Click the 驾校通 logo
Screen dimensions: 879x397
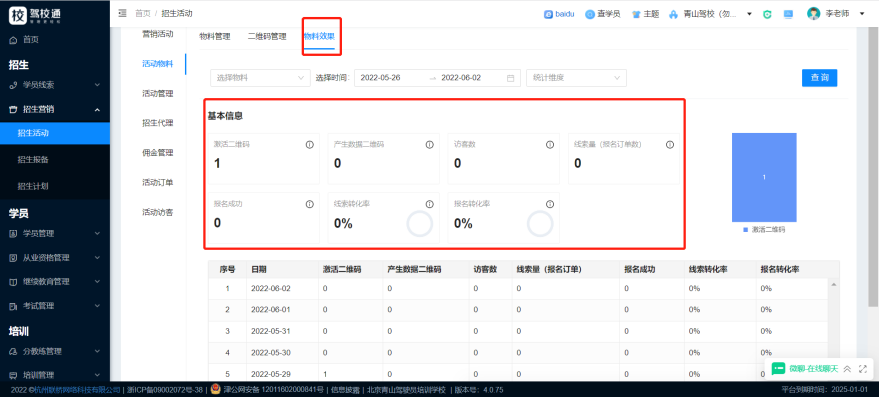pyautogui.click(x=35, y=15)
